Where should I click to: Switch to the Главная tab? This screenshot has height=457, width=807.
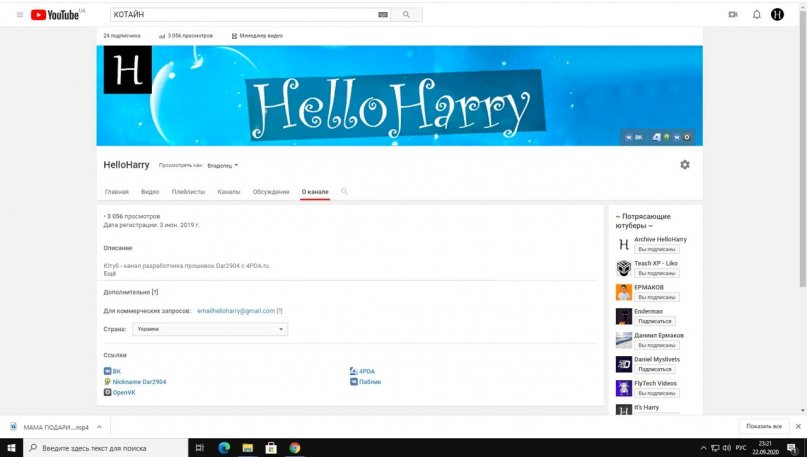tap(117, 192)
